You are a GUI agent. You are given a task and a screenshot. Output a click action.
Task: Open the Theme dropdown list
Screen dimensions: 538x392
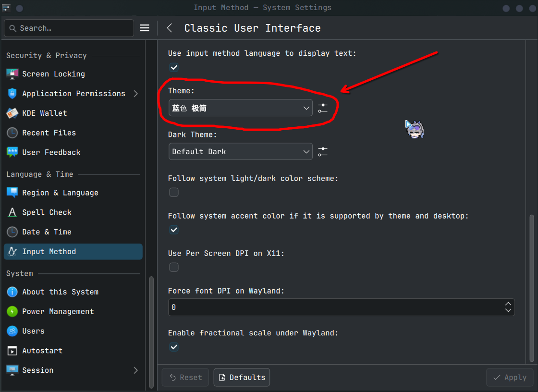coord(241,108)
